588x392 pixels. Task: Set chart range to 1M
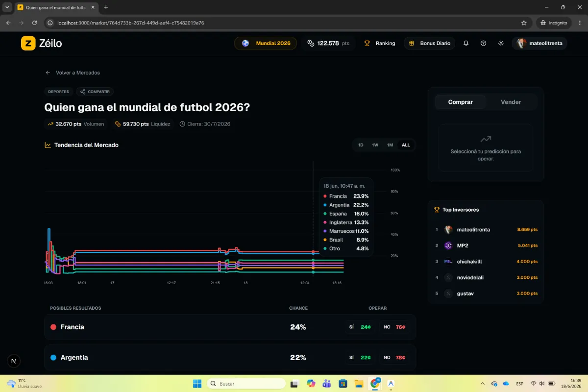click(390, 145)
